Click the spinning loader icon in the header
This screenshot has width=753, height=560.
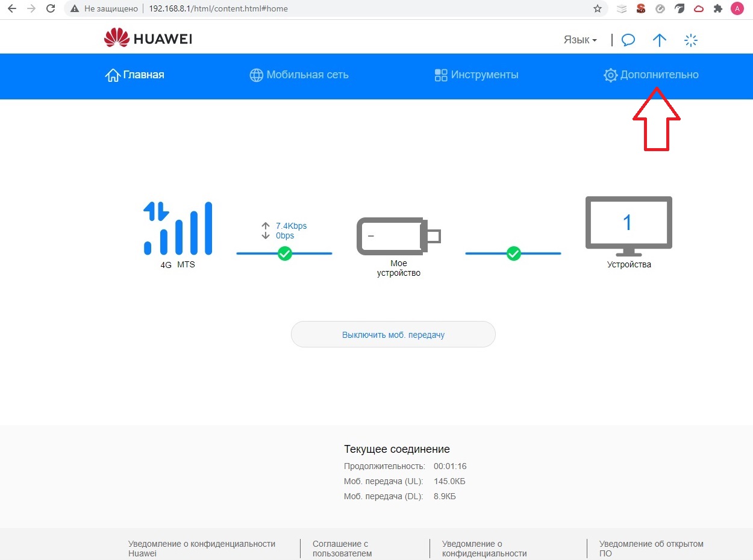pos(691,40)
